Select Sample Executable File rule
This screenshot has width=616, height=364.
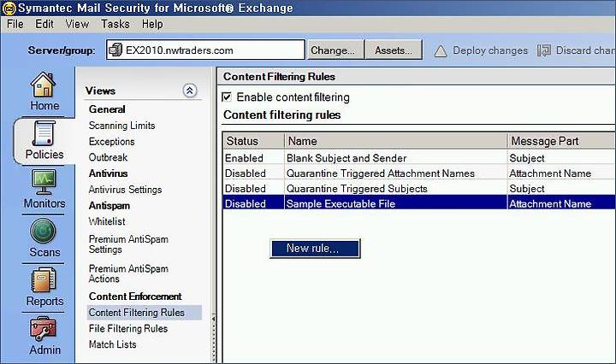pos(418,203)
